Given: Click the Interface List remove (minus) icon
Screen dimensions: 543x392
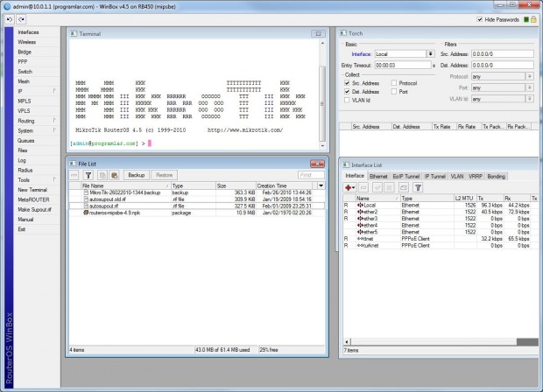Looking at the screenshot, I should [x=363, y=187].
